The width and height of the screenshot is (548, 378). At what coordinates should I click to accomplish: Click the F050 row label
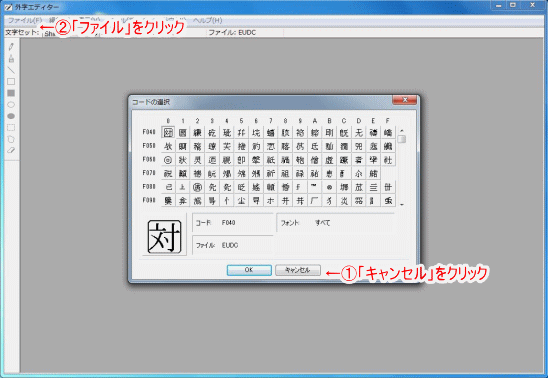149,146
